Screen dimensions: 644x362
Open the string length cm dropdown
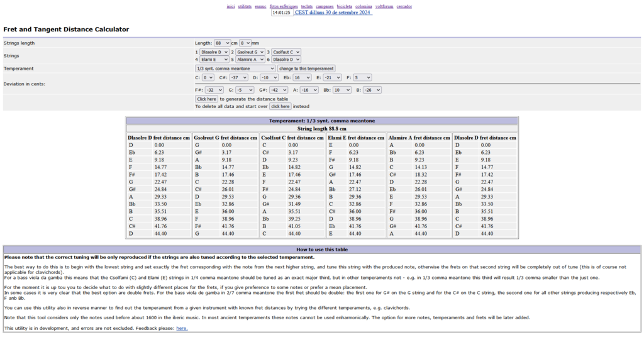pyautogui.click(x=222, y=43)
